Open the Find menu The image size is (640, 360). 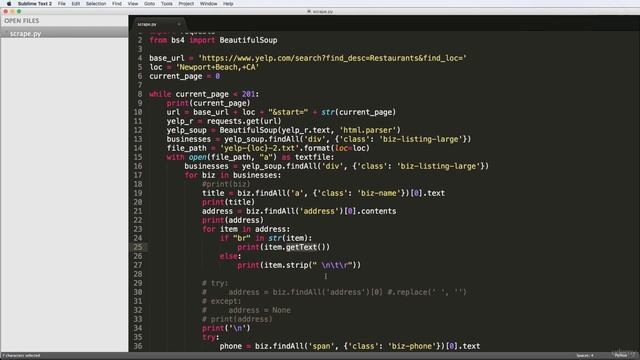coord(117,4)
